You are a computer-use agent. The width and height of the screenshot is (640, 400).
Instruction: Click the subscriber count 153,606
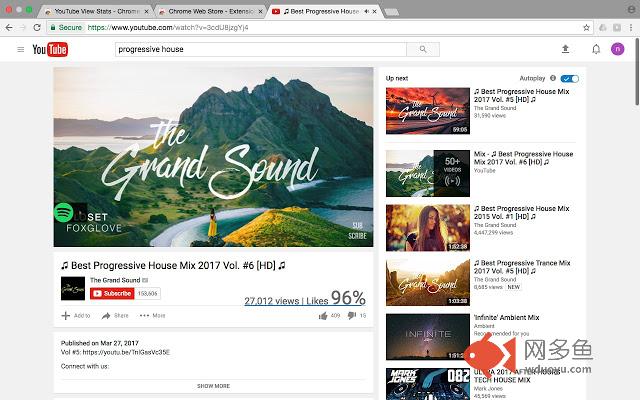click(147, 293)
